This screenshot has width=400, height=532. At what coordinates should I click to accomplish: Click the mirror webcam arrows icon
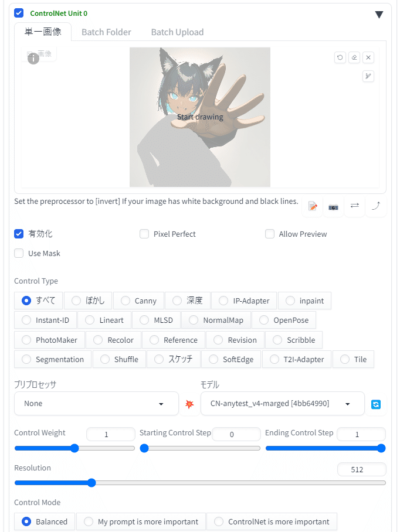click(355, 206)
